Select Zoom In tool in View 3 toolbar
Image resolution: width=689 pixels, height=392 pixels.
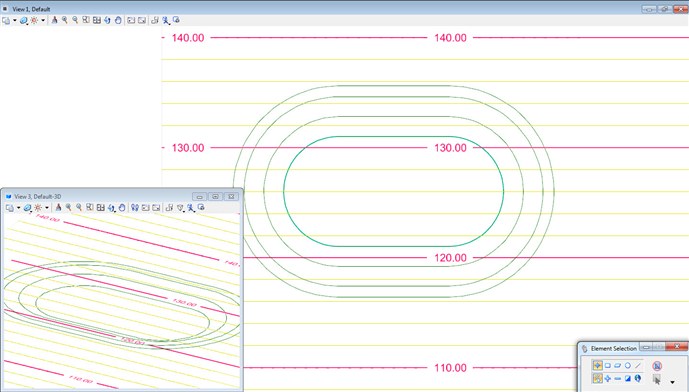(69, 208)
